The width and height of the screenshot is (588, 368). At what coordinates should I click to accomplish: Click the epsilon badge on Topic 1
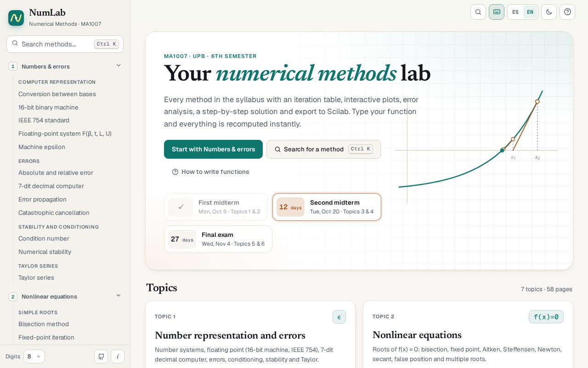coord(339,317)
